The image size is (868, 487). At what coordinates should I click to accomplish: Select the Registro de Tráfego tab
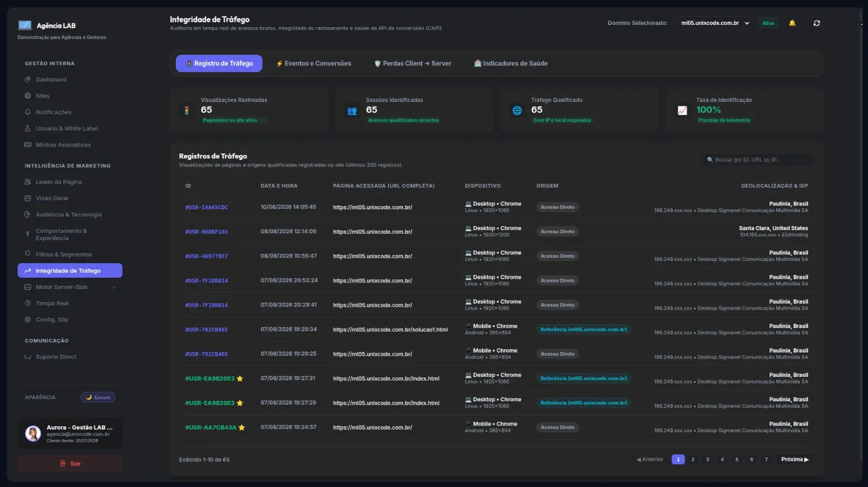tap(219, 63)
